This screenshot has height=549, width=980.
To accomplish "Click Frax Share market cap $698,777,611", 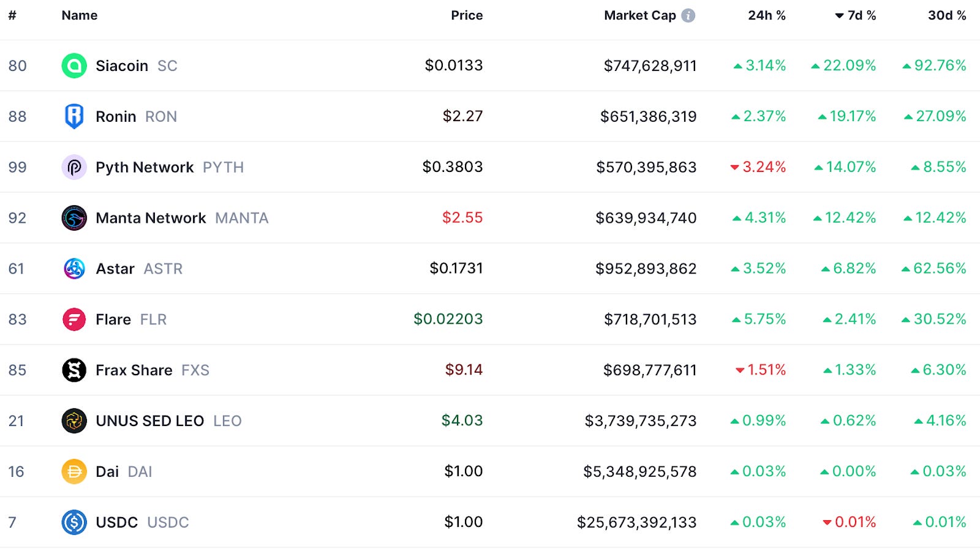I will coord(650,370).
